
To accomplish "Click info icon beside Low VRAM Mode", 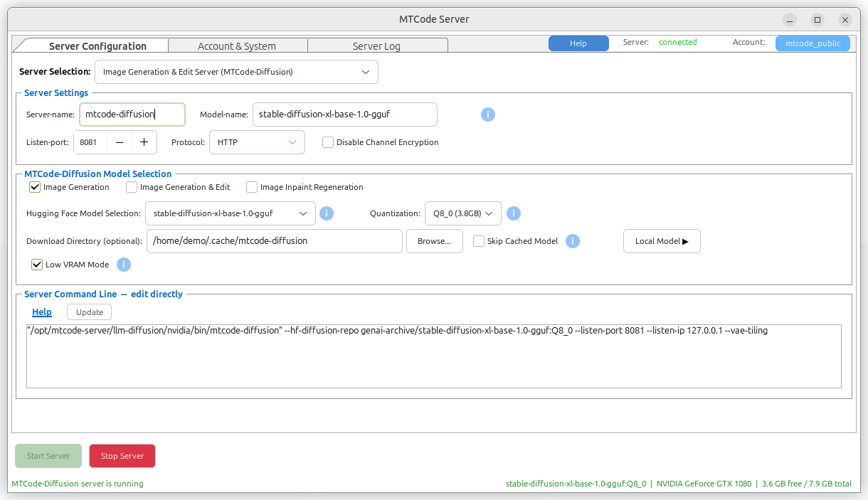I will click(124, 265).
